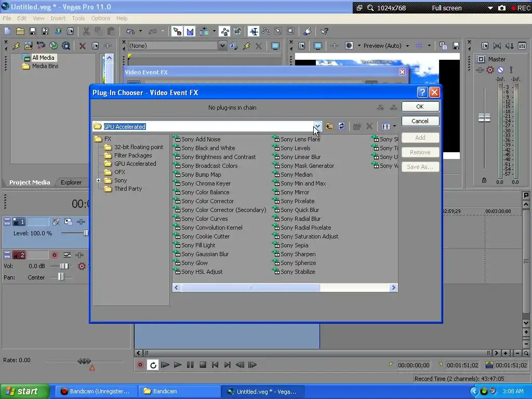The height and width of the screenshot is (399, 532).
Task: Click the Windows start button
Action: 25,392
